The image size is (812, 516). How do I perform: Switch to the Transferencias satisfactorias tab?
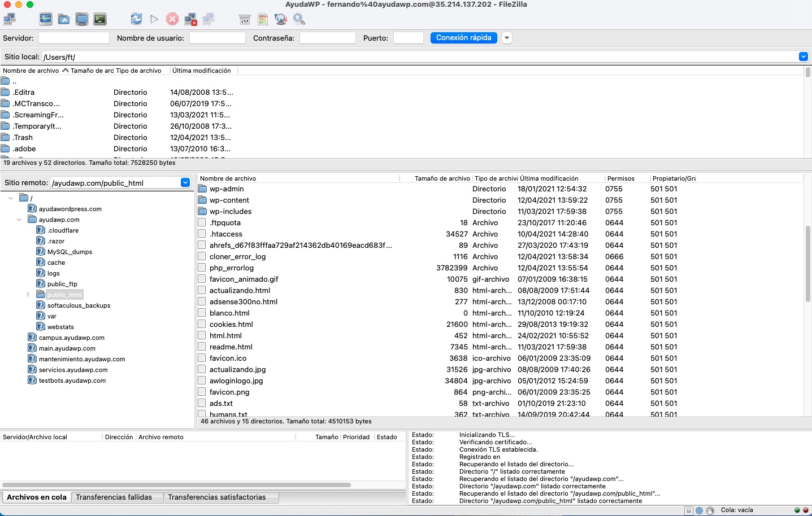click(221, 497)
